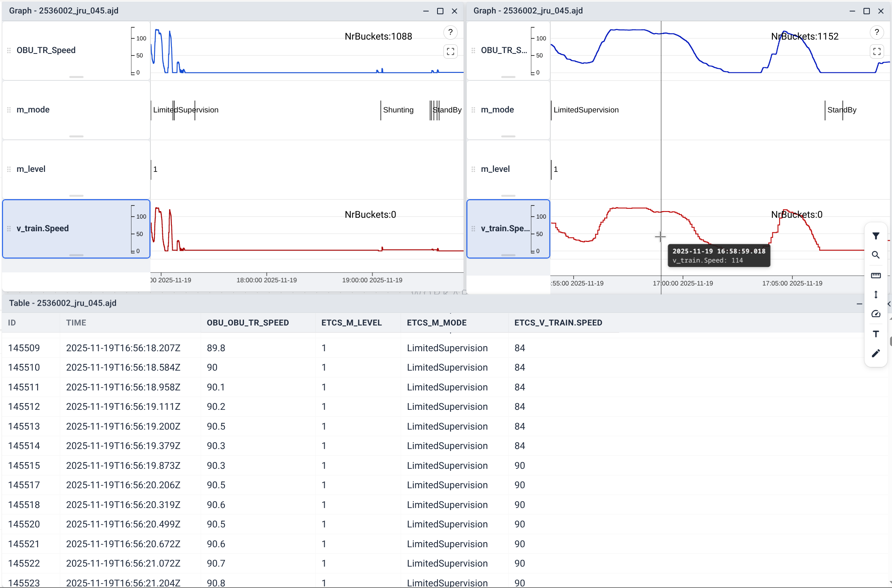This screenshot has height=588, width=892.
Task: Select OBU_TR_Speed signal in left graph
Action: 76,50
